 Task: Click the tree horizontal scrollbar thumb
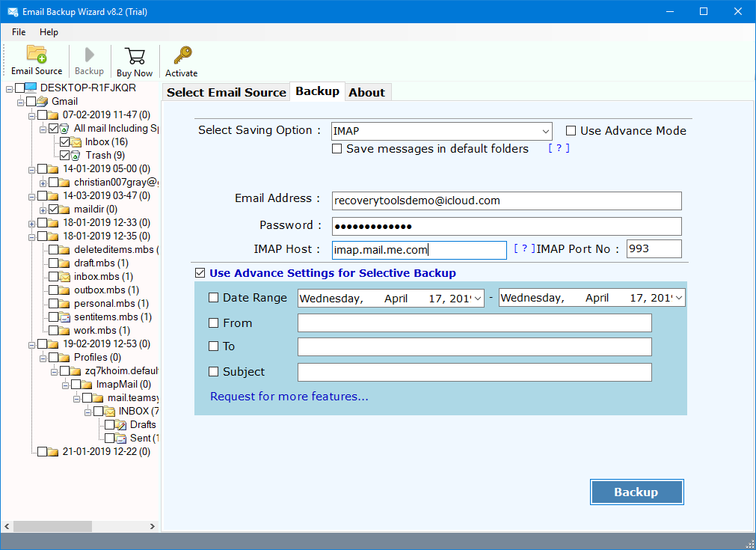[52, 526]
